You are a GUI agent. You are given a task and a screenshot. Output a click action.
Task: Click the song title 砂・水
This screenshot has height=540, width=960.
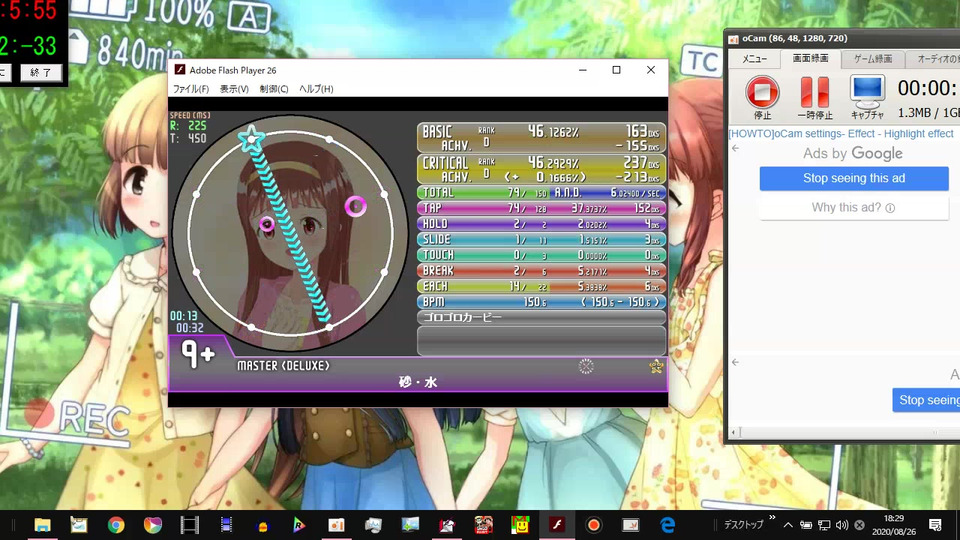[x=418, y=382]
